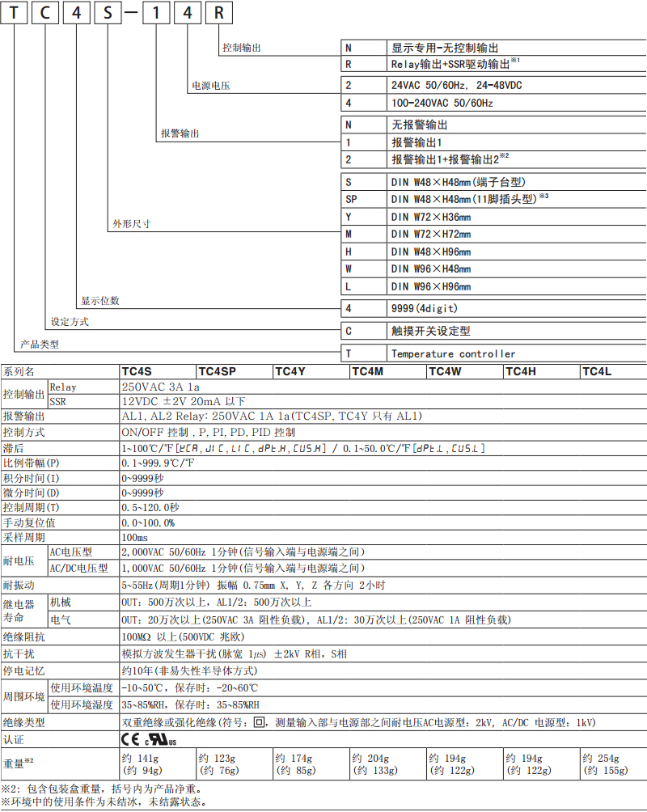Screen dimensions: 647x812
Task: Click the "TC4H" column header
Action: [521, 371]
